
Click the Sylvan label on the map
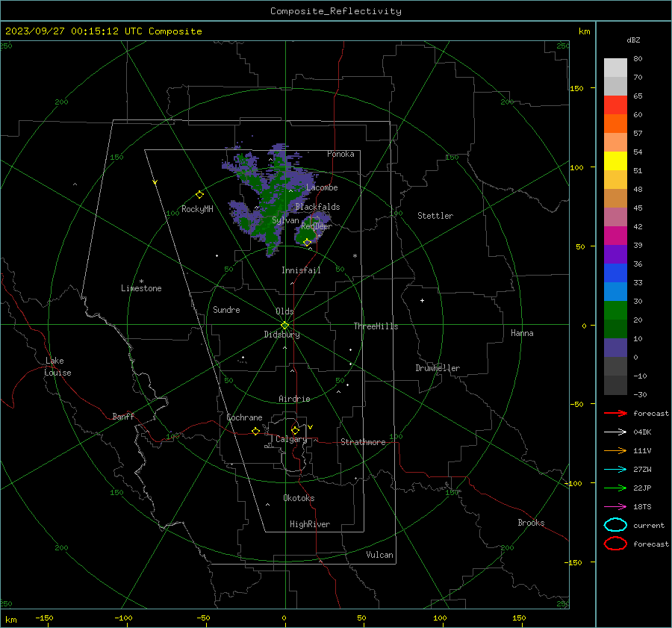coord(285,220)
